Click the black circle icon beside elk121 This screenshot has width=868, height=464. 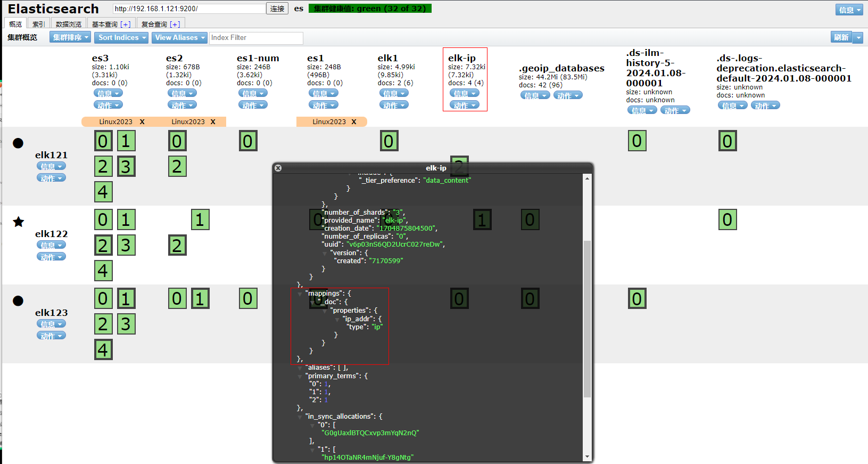pos(18,143)
